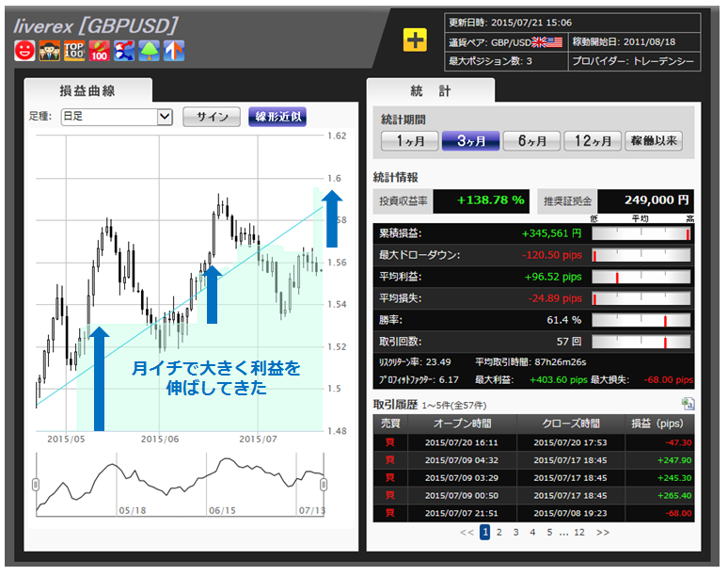Click the 2015/07/08 19:23 close time cell
This screenshot has width=728, height=576.
pos(570,513)
